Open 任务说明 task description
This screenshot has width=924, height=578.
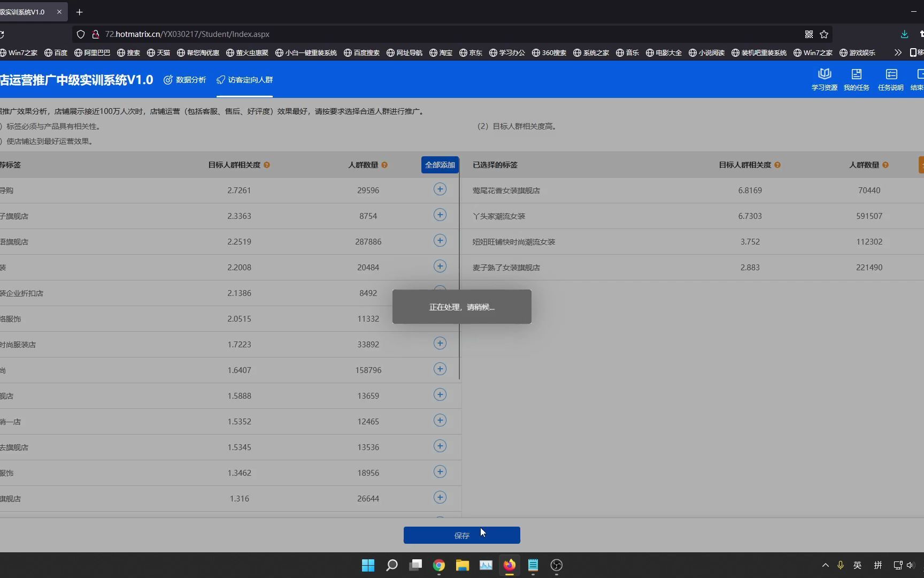(x=890, y=79)
